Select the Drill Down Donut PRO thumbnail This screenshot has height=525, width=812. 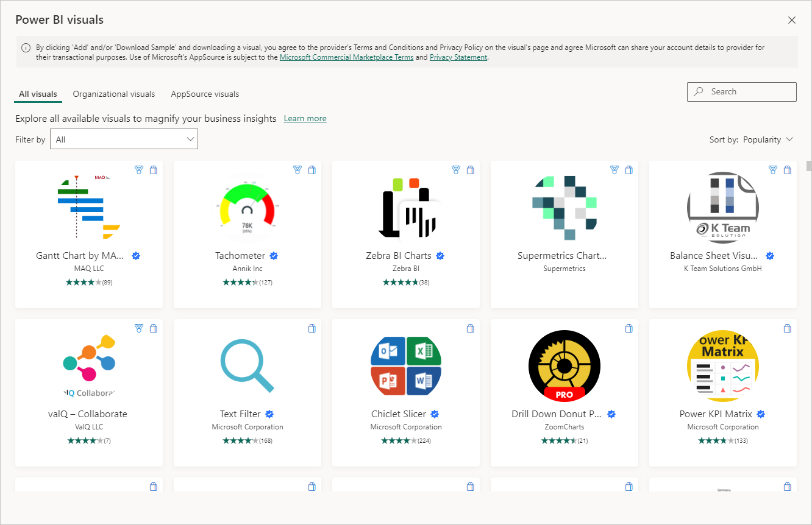click(564, 365)
